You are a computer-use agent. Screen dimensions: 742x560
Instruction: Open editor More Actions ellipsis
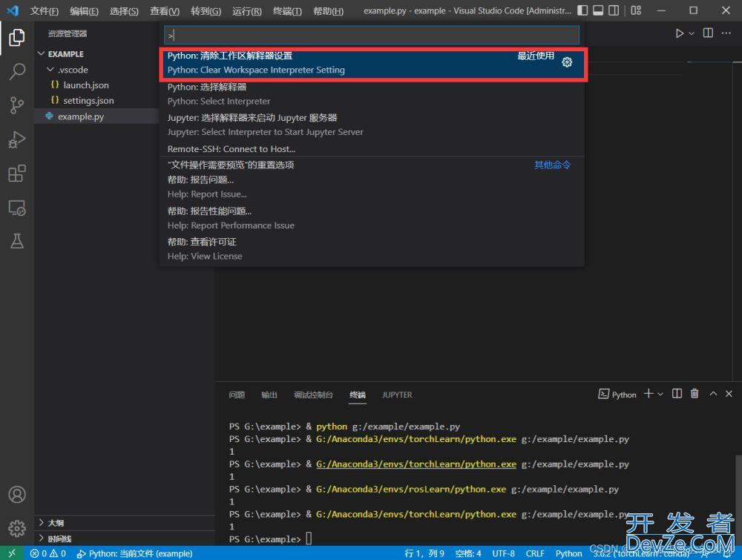coord(726,33)
